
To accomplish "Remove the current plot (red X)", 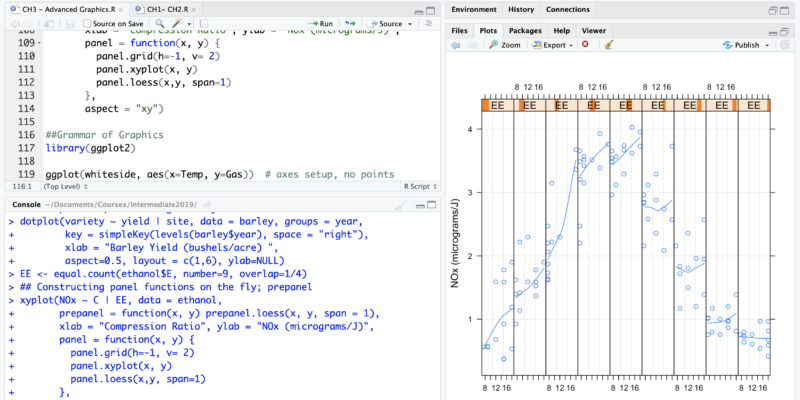I will click(585, 45).
